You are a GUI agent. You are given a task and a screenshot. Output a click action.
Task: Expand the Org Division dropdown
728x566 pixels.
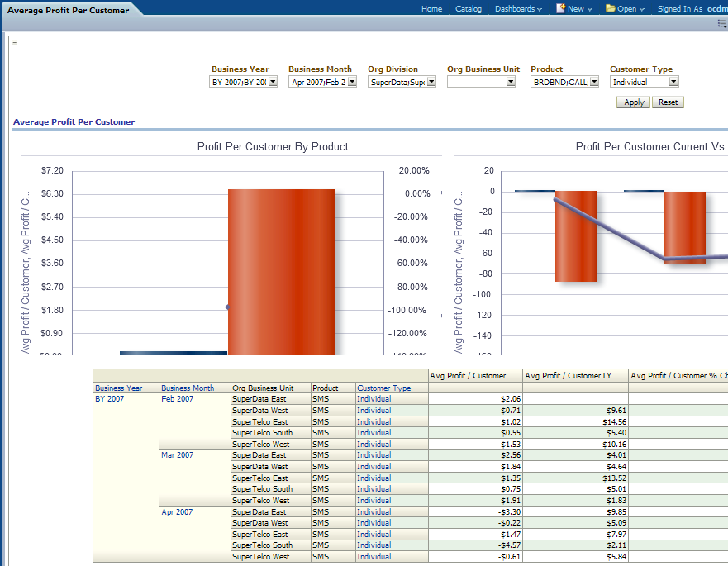(431, 82)
